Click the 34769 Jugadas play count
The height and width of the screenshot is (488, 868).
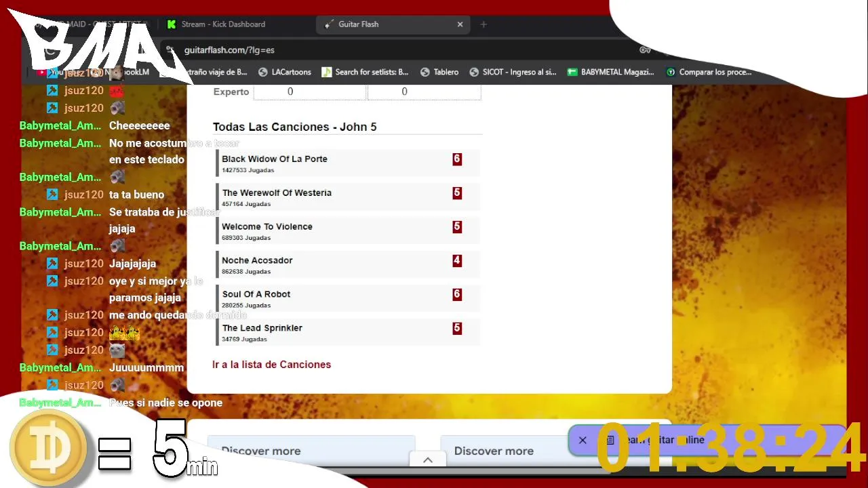244,340
